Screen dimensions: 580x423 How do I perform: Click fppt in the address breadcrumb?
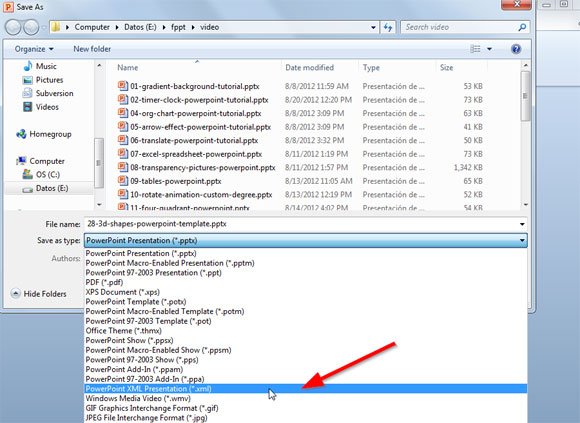point(178,27)
